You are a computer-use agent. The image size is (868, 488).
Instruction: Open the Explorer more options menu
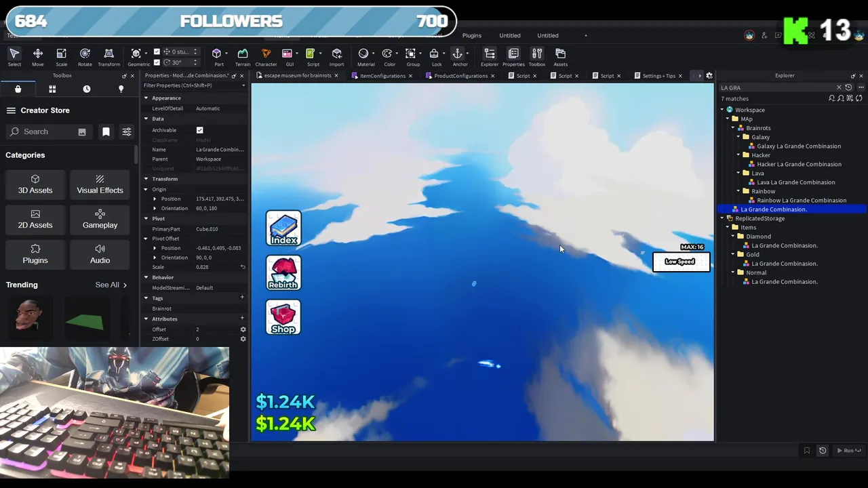[861, 87]
